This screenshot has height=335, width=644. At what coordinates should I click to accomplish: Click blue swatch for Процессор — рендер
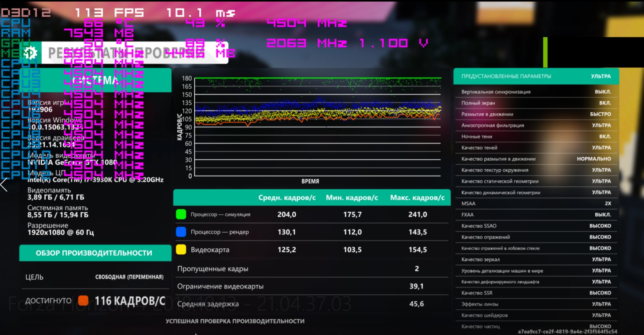181,232
